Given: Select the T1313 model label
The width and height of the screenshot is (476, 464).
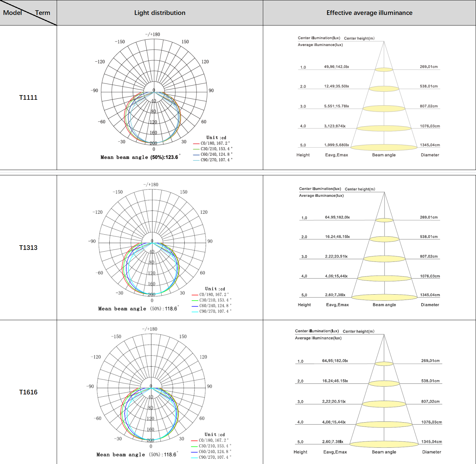Looking at the screenshot, I should pos(28,248).
